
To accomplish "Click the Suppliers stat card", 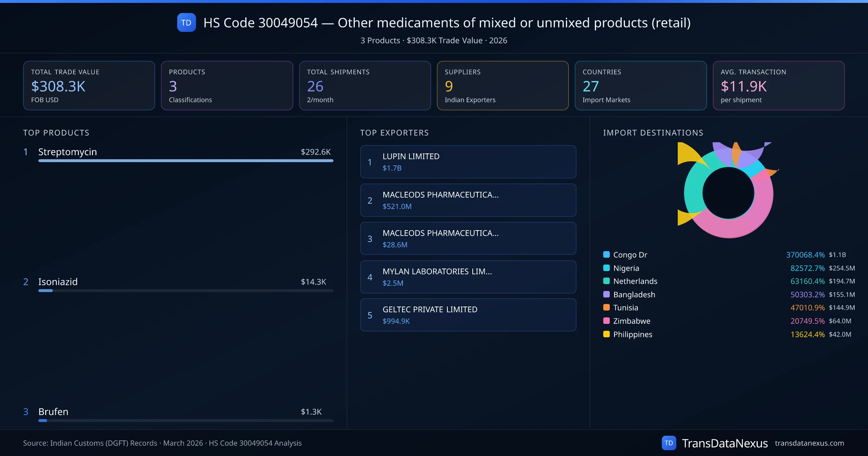I will [502, 85].
